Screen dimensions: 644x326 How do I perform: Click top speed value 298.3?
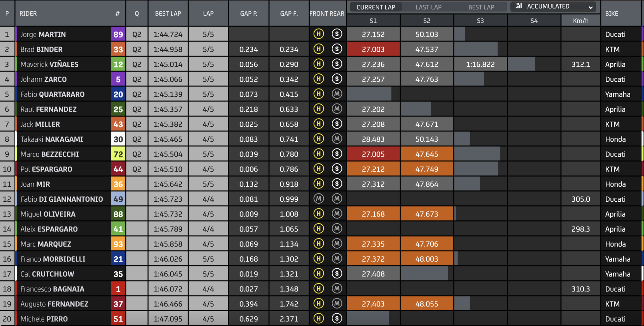click(581, 229)
